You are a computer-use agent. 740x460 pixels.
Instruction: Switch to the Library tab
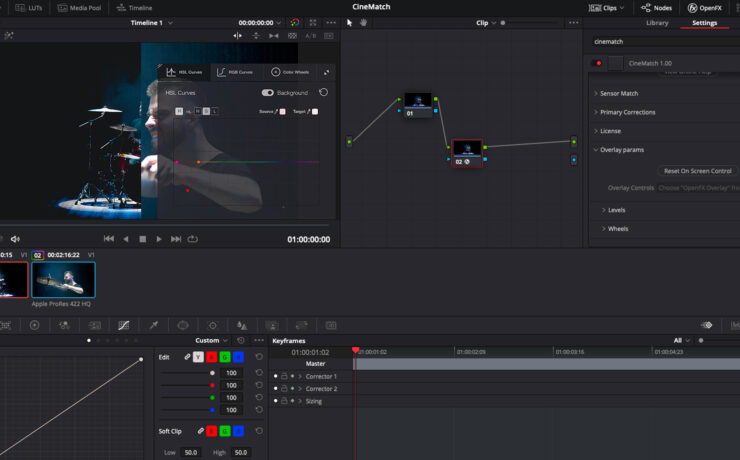coord(657,23)
